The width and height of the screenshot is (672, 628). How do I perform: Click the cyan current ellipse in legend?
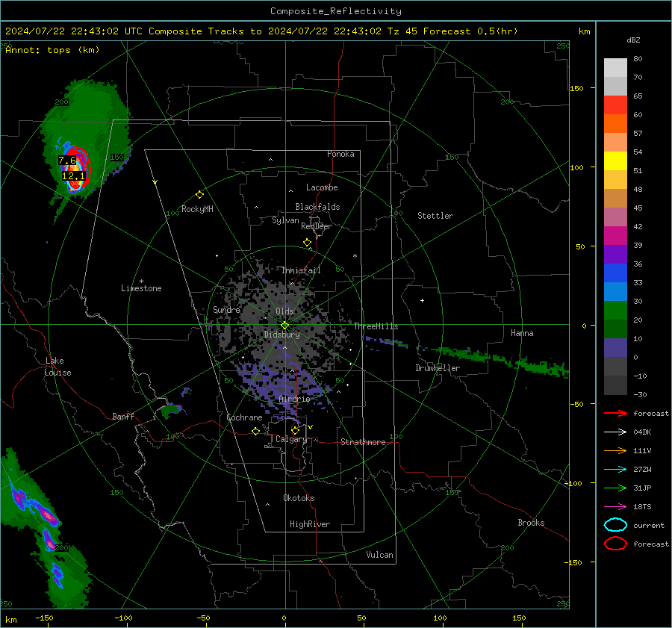pyautogui.click(x=615, y=525)
